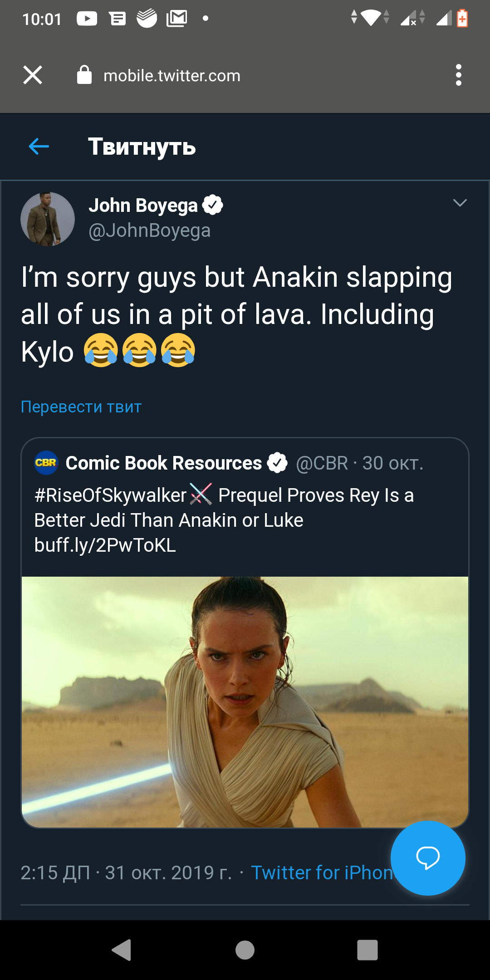Screen dimensions: 490x980
Task: Open the #RiseOfSkywalker hashtag
Action: 110,495
